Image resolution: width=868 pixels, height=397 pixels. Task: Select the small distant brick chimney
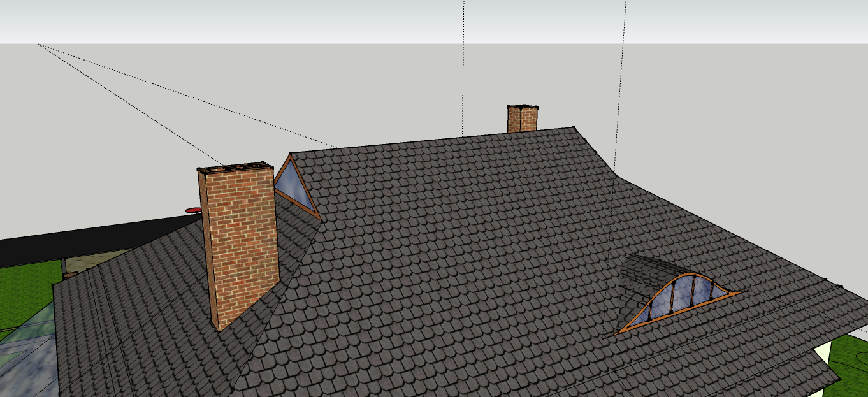(523, 119)
